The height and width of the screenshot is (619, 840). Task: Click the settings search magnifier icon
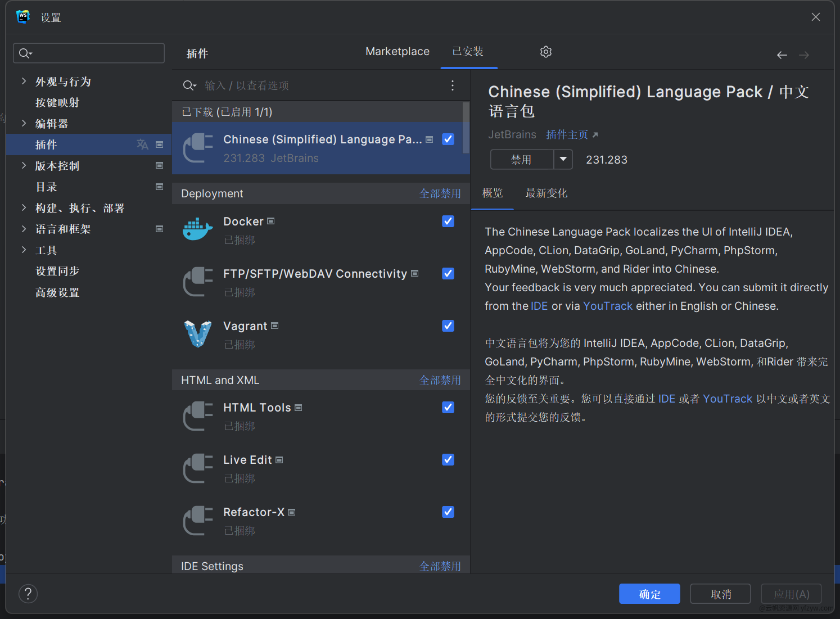25,53
